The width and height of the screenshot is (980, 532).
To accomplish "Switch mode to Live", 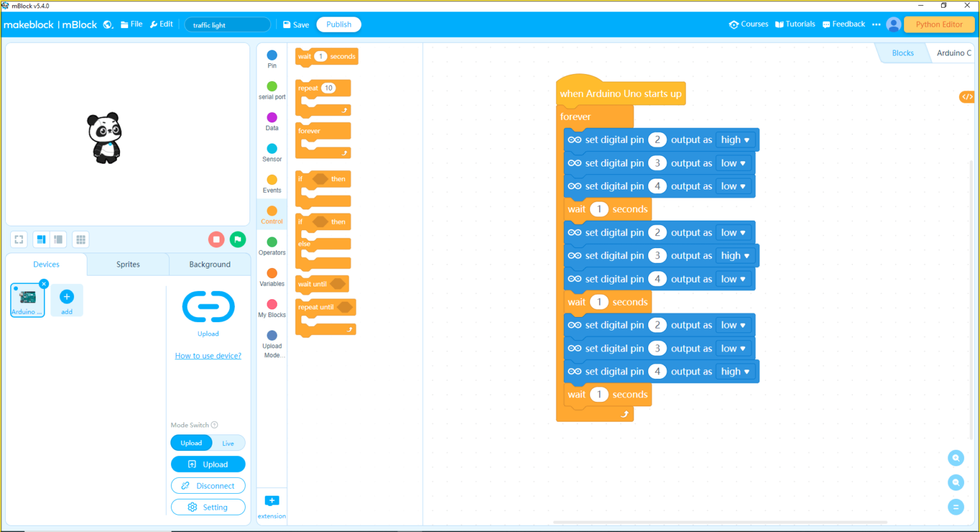I will click(x=228, y=443).
